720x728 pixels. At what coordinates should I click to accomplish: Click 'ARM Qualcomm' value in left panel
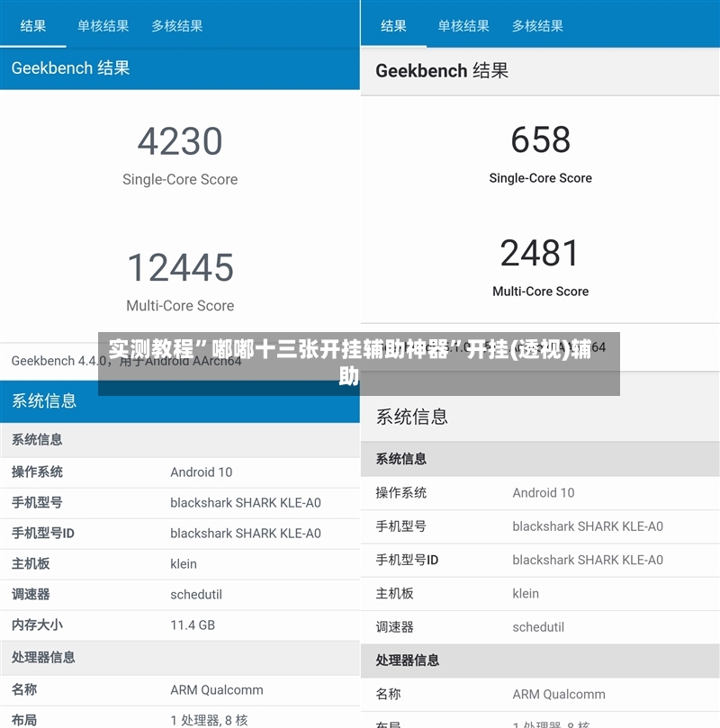point(217,690)
